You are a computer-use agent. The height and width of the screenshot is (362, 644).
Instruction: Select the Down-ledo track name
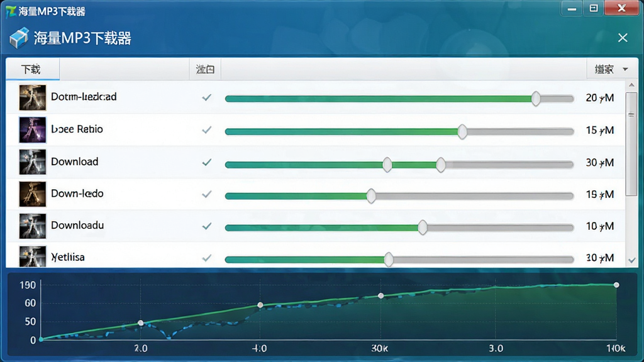coord(77,194)
